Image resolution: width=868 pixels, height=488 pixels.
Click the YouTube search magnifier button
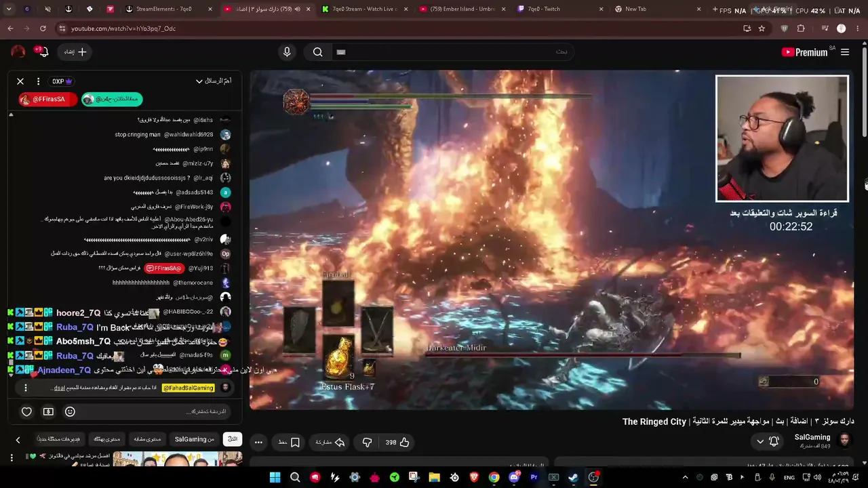pyautogui.click(x=317, y=52)
